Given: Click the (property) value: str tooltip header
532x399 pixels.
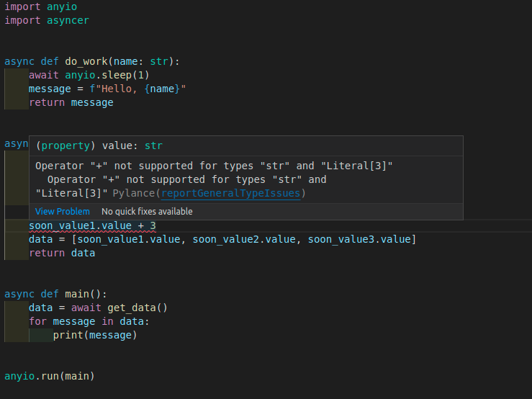Looking at the screenshot, I should 99,145.
